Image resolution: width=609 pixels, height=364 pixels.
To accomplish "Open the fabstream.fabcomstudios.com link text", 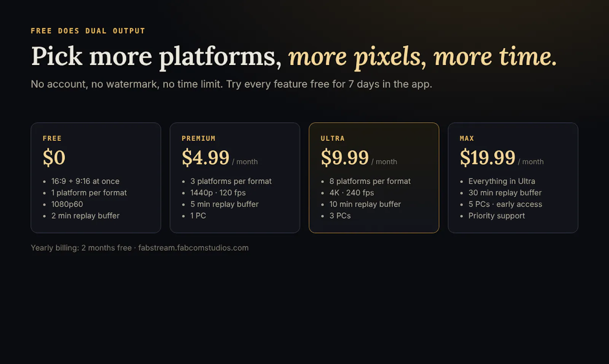I will (193, 248).
